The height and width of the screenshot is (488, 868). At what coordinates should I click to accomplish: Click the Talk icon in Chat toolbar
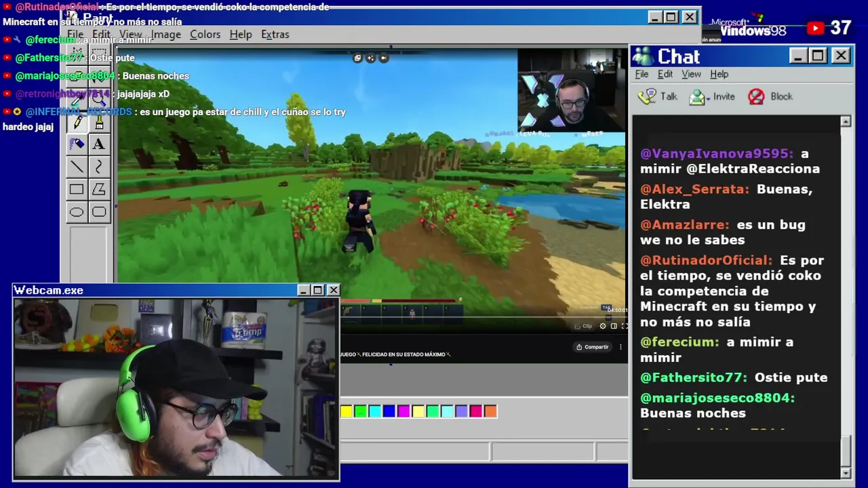[648, 96]
